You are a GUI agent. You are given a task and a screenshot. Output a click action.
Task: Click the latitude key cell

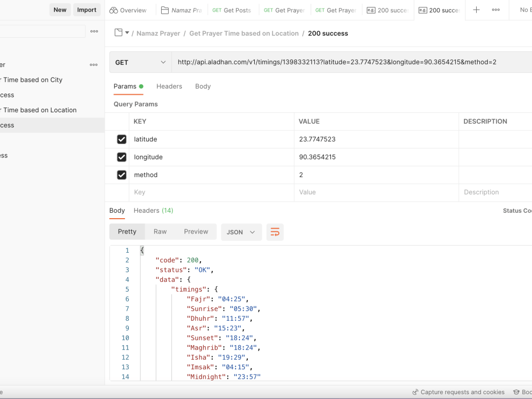coord(211,139)
